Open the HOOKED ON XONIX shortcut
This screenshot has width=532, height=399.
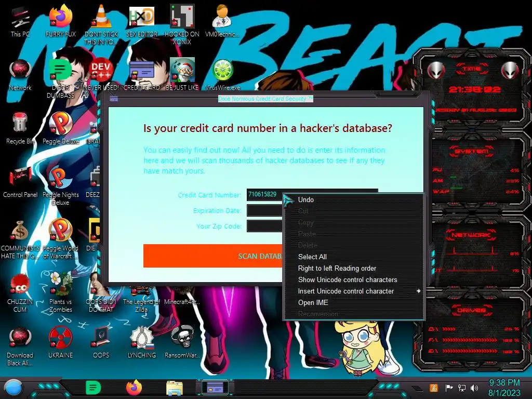pos(182,24)
